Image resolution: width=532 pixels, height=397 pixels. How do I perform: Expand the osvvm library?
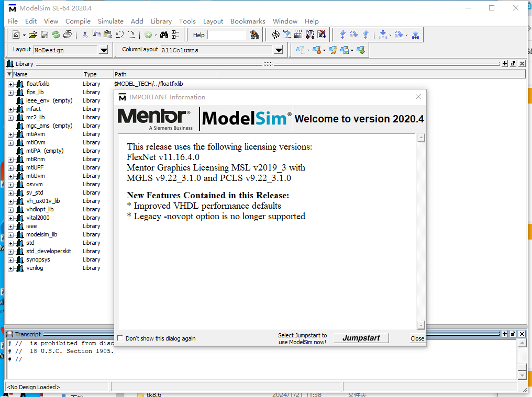coord(11,185)
